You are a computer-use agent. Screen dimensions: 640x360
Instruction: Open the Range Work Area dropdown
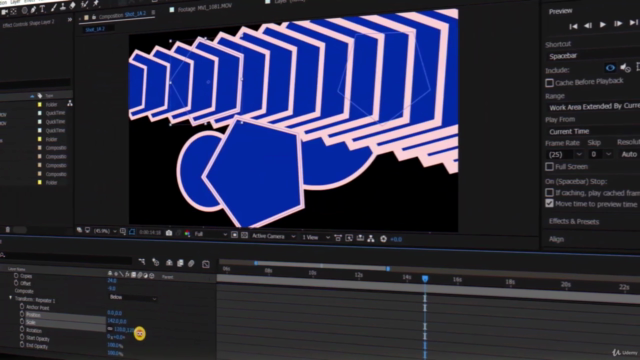click(x=593, y=107)
